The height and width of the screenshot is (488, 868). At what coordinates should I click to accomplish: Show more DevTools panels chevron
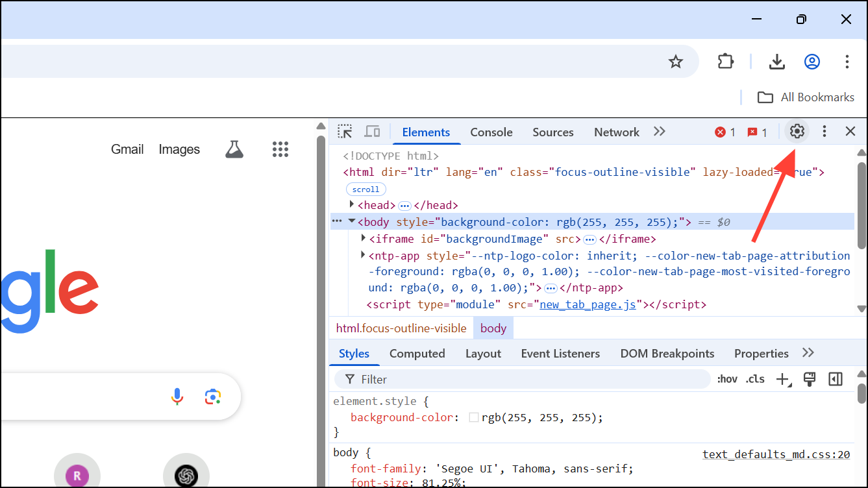(x=660, y=132)
